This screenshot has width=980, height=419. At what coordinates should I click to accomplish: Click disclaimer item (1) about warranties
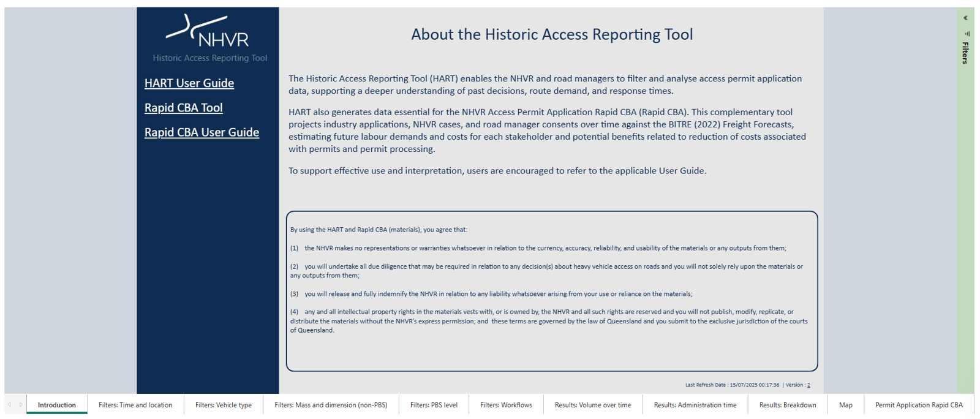click(x=538, y=248)
